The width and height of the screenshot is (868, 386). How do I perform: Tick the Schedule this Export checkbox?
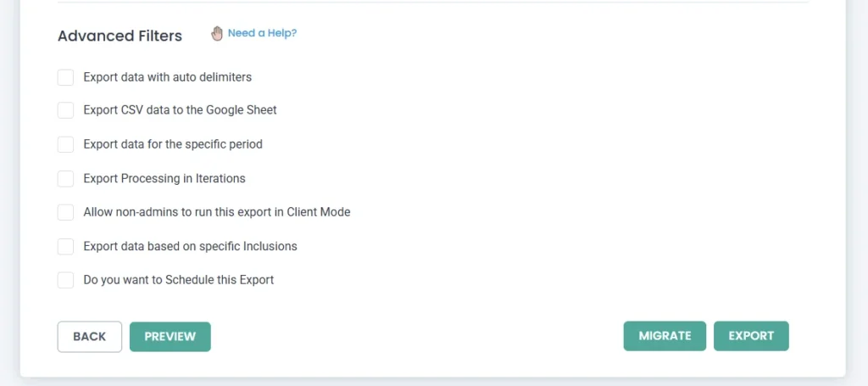[x=66, y=280]
